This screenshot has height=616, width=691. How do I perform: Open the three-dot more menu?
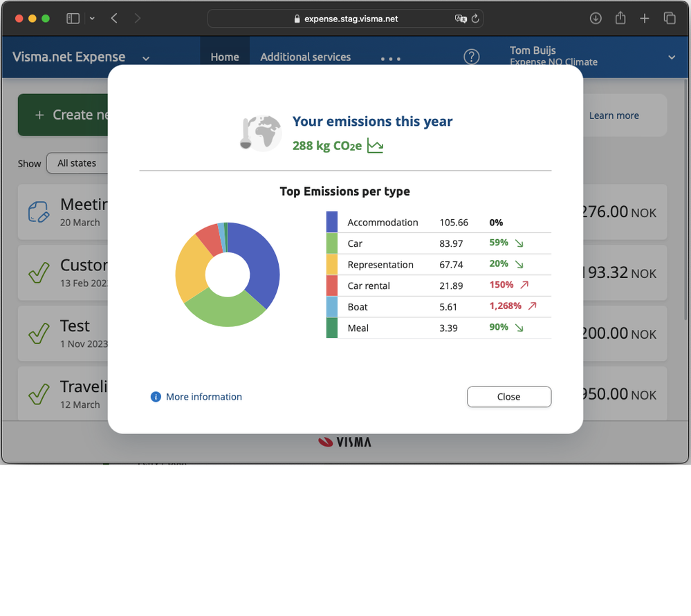(x=390, y=59)
